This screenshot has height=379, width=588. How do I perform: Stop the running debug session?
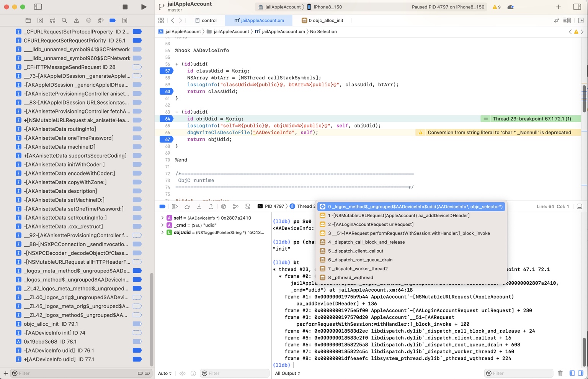coord(125,7)
